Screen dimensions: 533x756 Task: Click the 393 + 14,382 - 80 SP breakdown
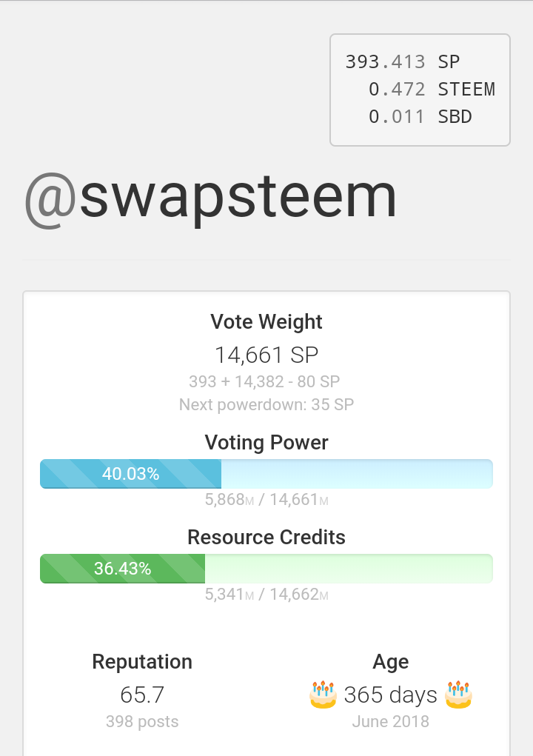pyautogui.click(x=264, y=382)
